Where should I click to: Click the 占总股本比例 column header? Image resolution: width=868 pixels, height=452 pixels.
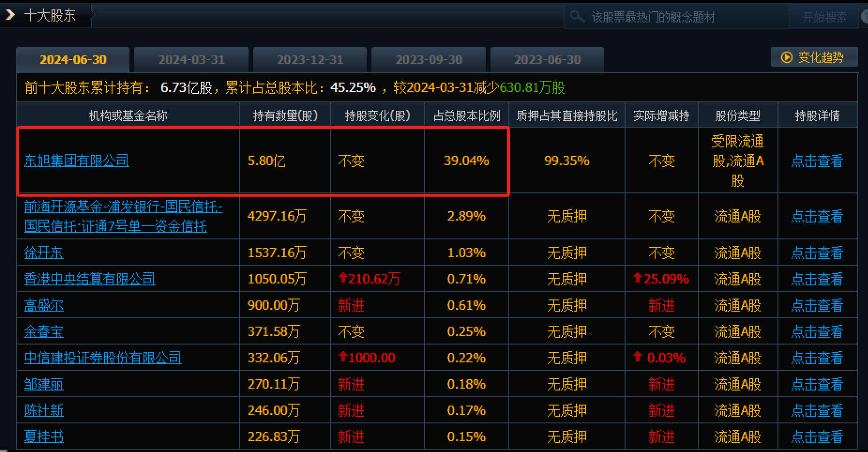pyautogui.click(x=466, y=115)
